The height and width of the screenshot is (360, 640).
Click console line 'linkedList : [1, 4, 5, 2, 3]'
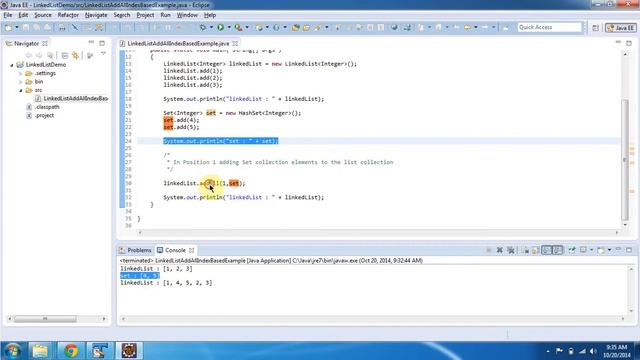(x=166, y=282)
